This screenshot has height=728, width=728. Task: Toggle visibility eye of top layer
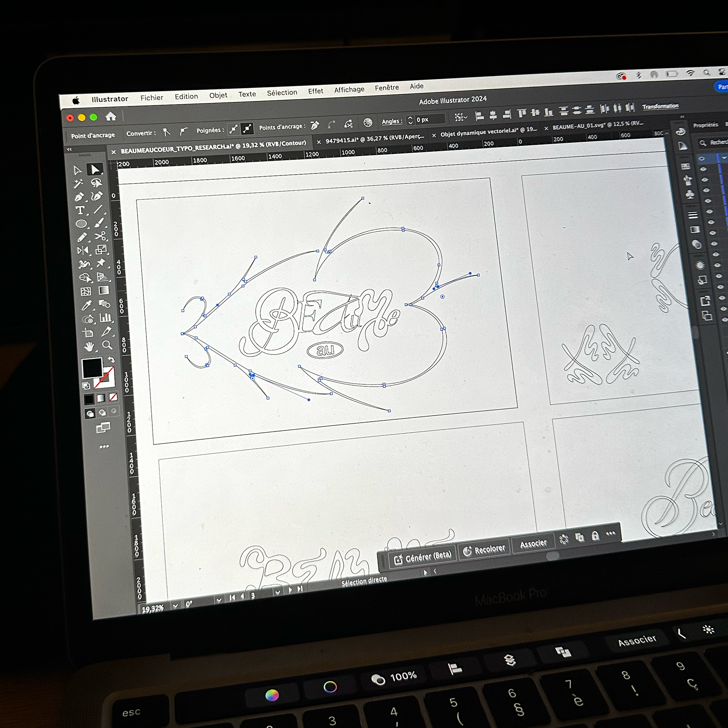click(701, 158)
